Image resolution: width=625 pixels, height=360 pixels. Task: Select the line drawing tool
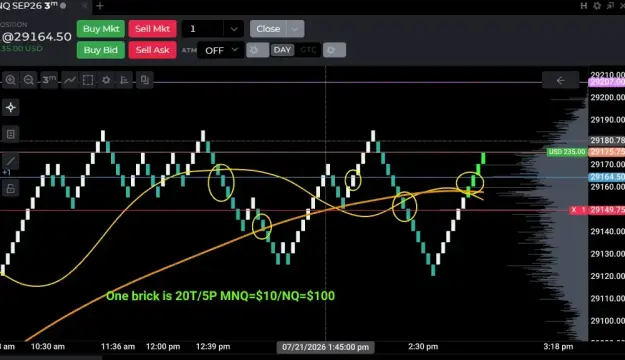[11, 161]
